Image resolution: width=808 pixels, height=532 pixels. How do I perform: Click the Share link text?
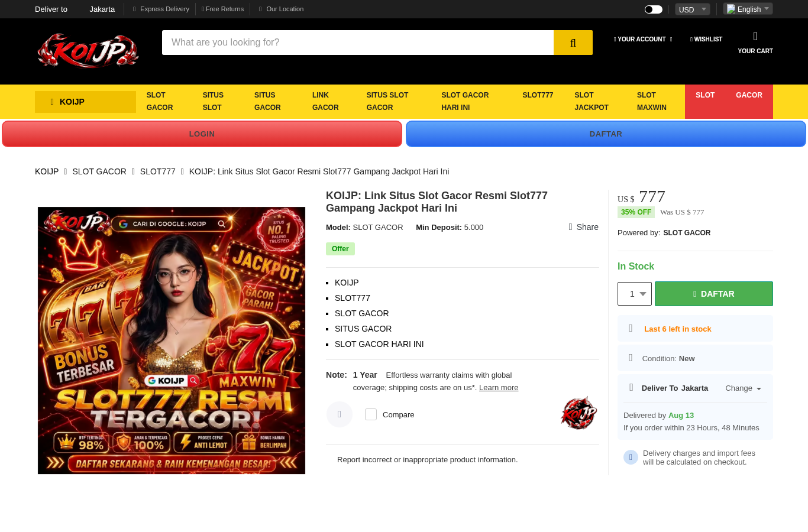click(587, 227)
